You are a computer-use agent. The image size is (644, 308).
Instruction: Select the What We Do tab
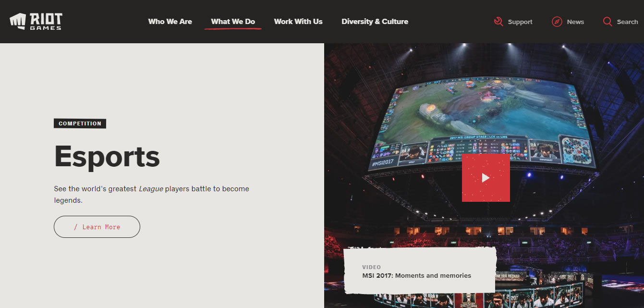pyautogui.click(x=233, y=21)
